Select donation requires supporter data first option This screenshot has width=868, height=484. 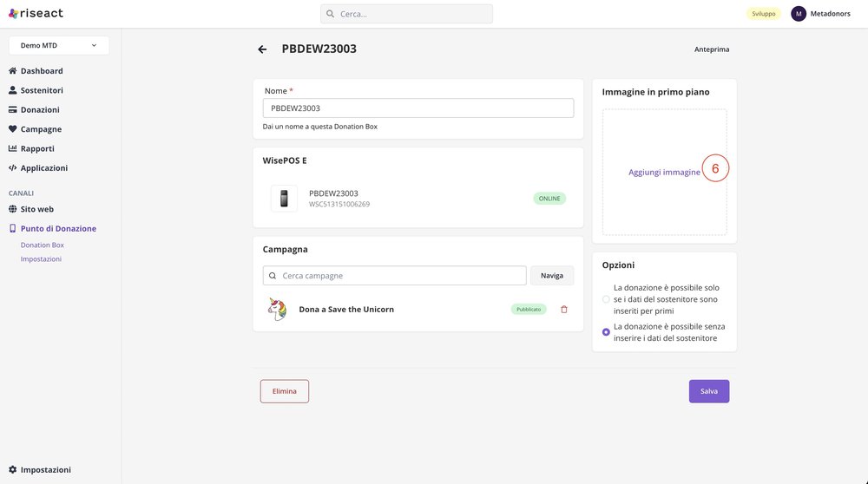click(606, 299)
